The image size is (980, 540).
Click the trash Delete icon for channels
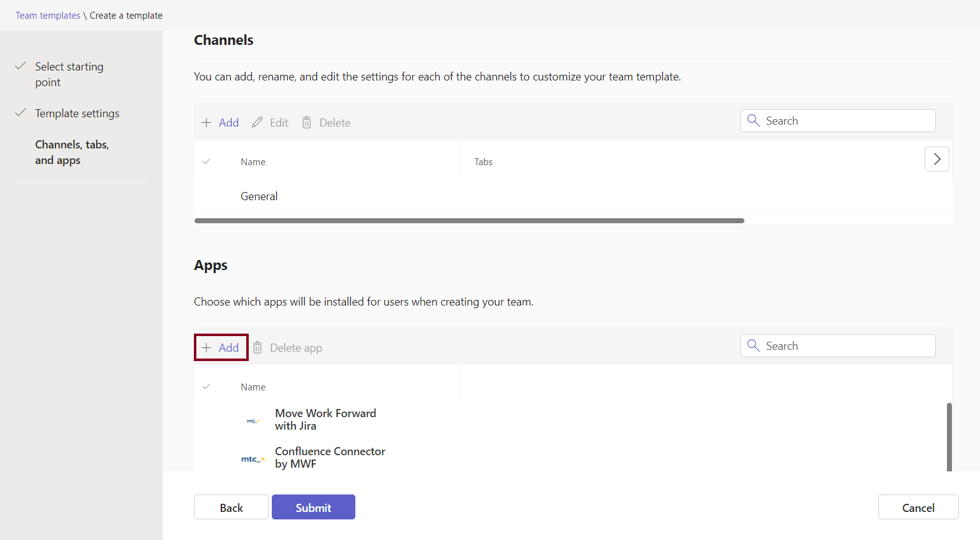pos(307,123)
